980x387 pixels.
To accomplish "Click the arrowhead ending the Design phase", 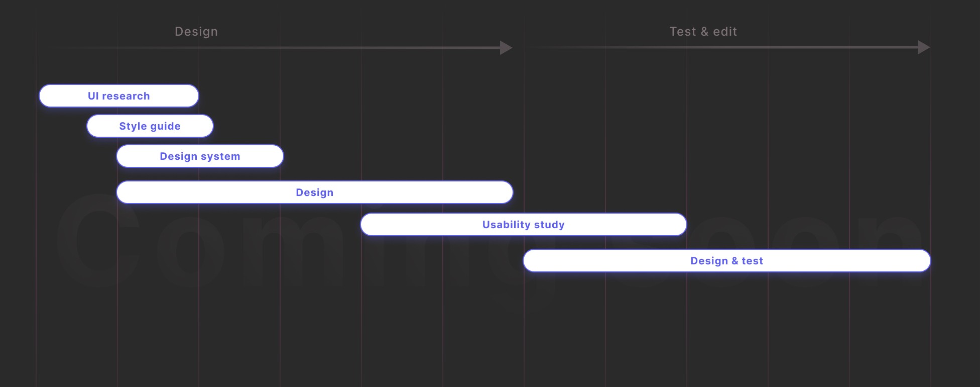I will tap(506, 48).
